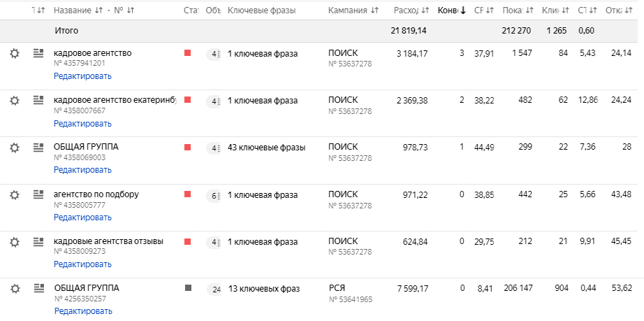644x321 pixels.
Task: Click group icon beside 'агентство по подбору'
Action: pyautogui.click(x=38, y=194)
